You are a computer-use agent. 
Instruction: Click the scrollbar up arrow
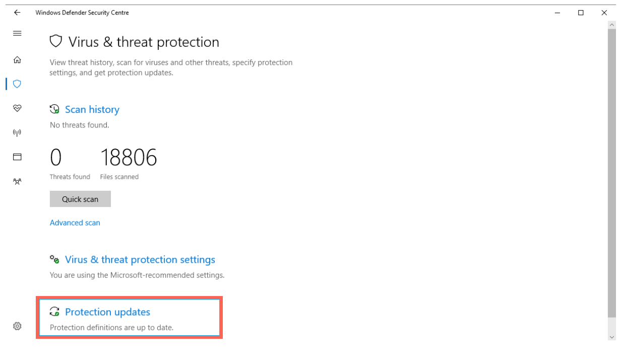pos(612,25)
